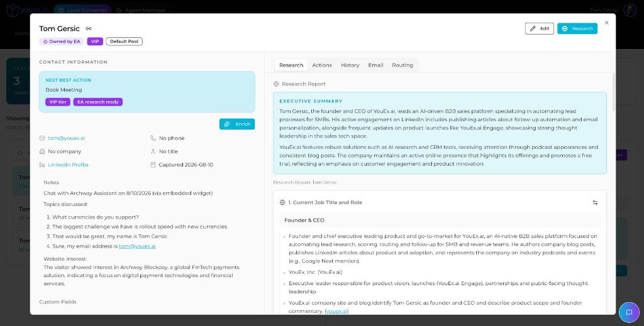Click the globe icon beside Research Report
Image resolution: width=644 pixels, height=326 pixels.
coord(277,84)
